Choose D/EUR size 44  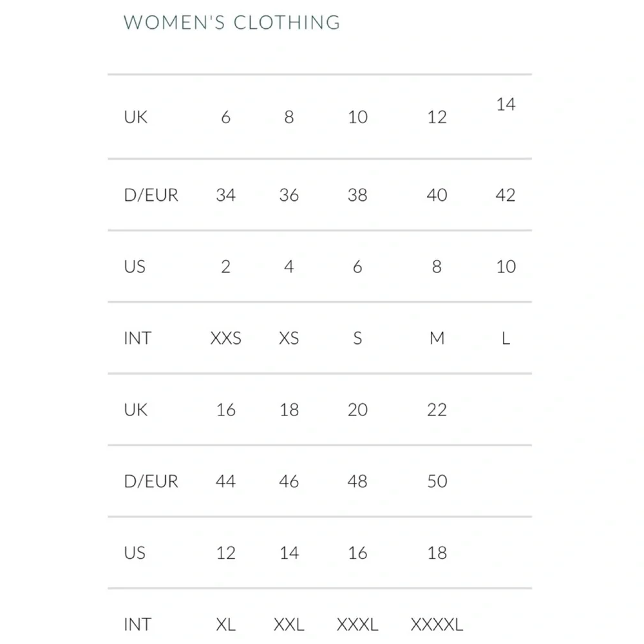point(225,481)
